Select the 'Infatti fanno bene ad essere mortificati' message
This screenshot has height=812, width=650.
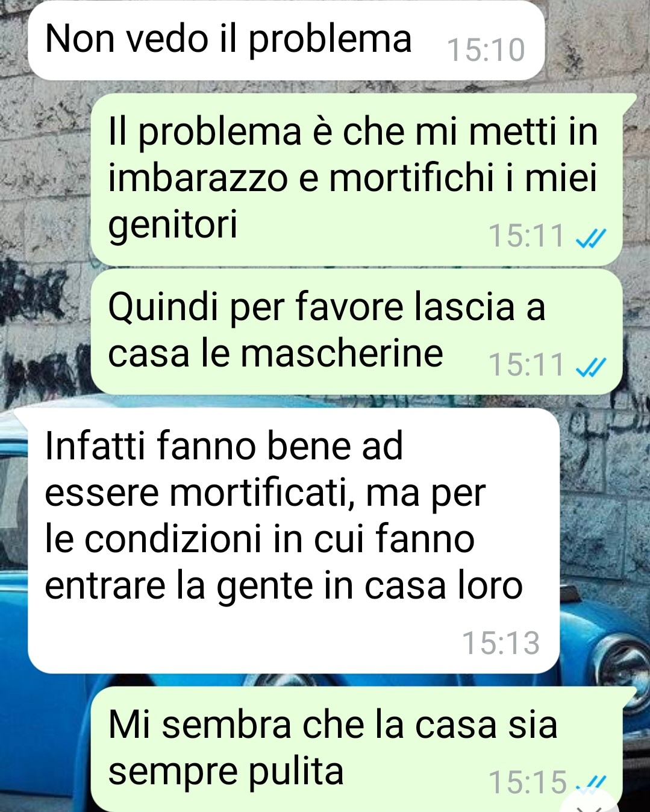pos(294,541)
